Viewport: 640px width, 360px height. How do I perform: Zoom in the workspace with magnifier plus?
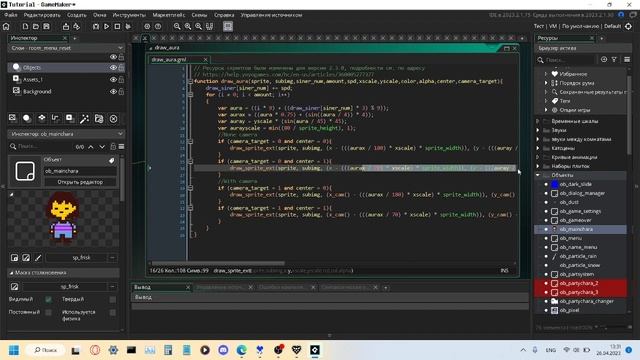click(x=198, y=27)
